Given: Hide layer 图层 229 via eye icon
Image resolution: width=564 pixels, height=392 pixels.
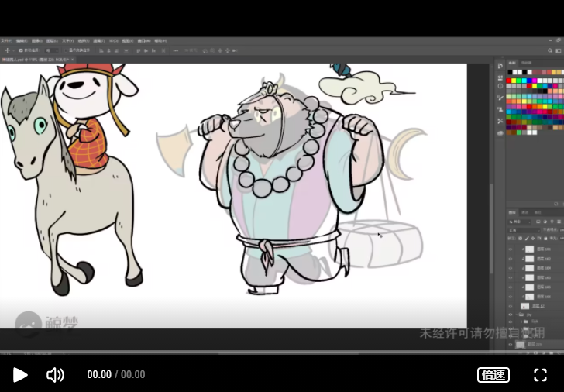Looking at the screenshot, I should tap(510, 345).
